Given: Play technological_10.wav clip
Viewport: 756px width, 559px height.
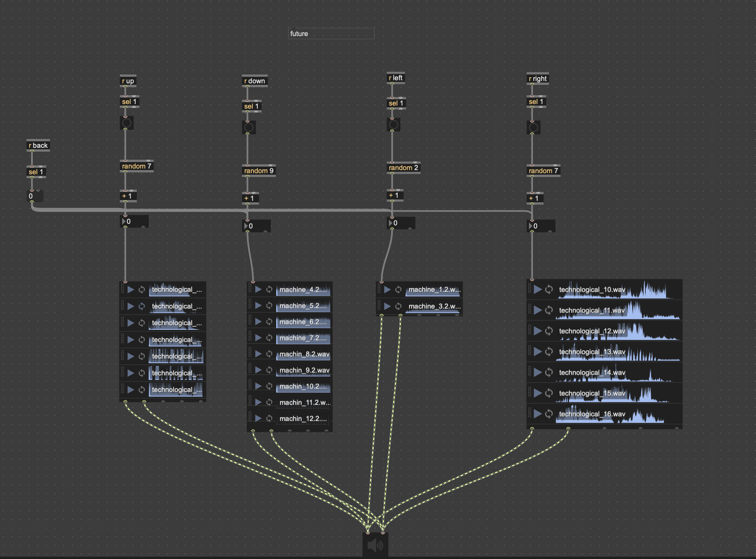Looking at the screenshot, I should (x=538, y=289).
